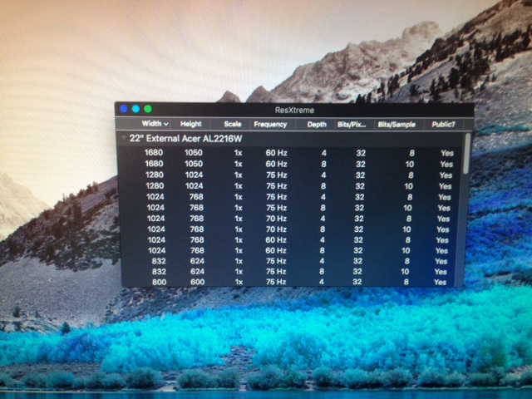532x399 pixels.
Task: Select the height 600 cell
Action: (x=198, y=282)
